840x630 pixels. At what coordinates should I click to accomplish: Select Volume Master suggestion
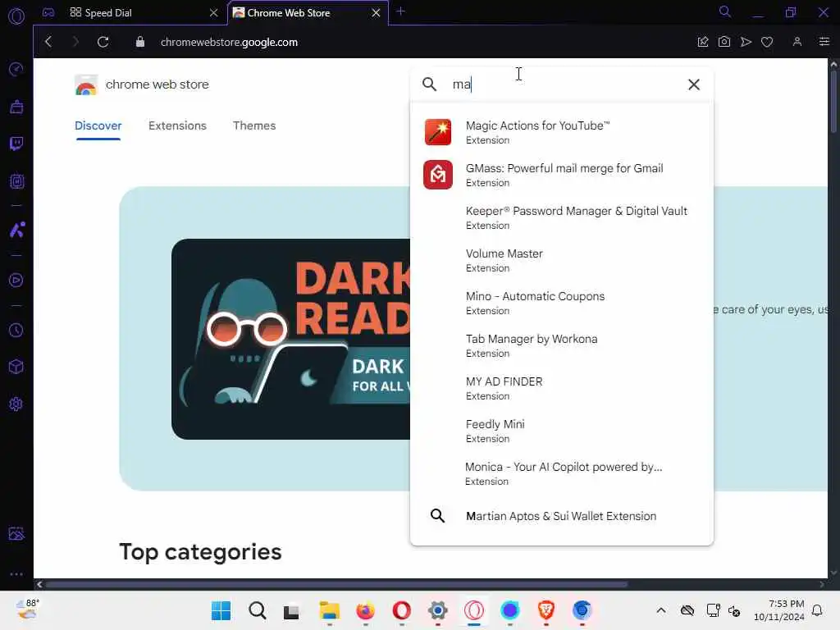[561, 260]
